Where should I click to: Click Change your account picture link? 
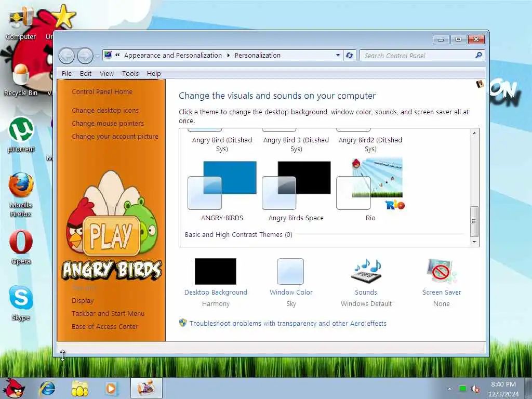pyautogui.click(x=115, y=137)
